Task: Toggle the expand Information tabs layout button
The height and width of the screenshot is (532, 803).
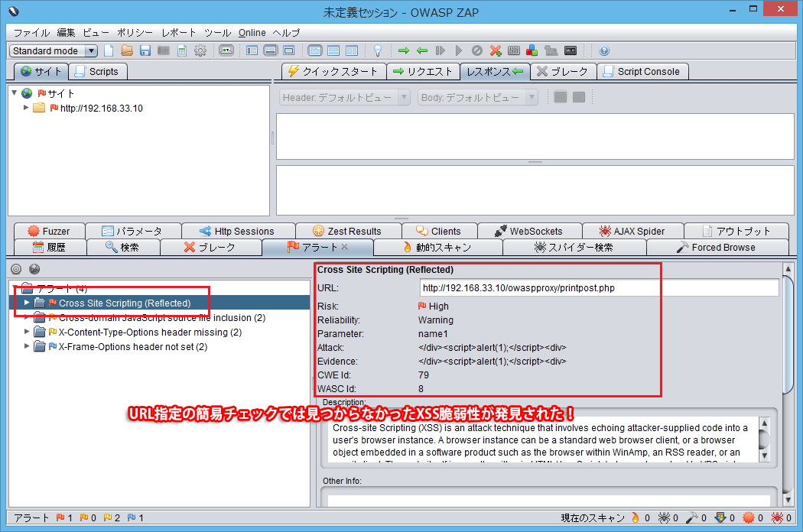Action: coord(271,50)
